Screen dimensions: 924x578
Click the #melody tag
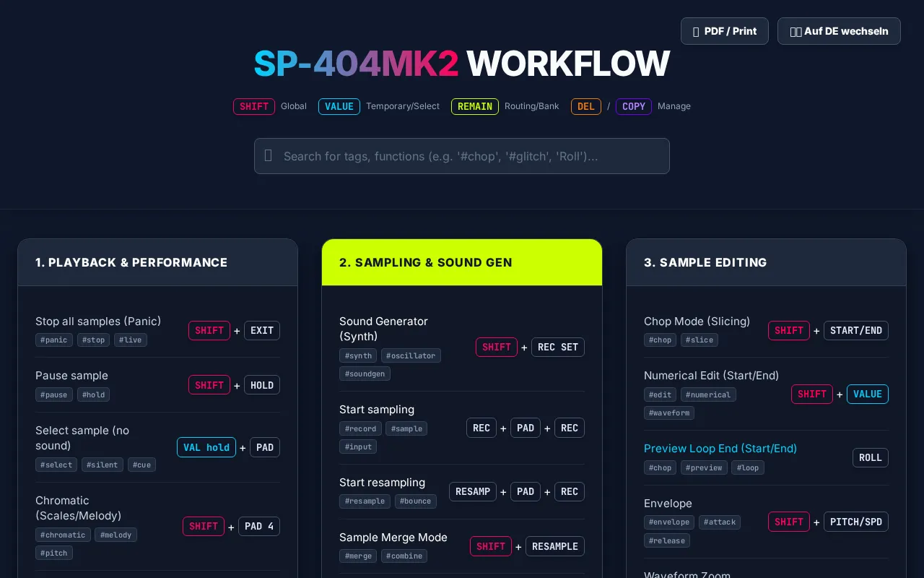click(x=115, y=535)
